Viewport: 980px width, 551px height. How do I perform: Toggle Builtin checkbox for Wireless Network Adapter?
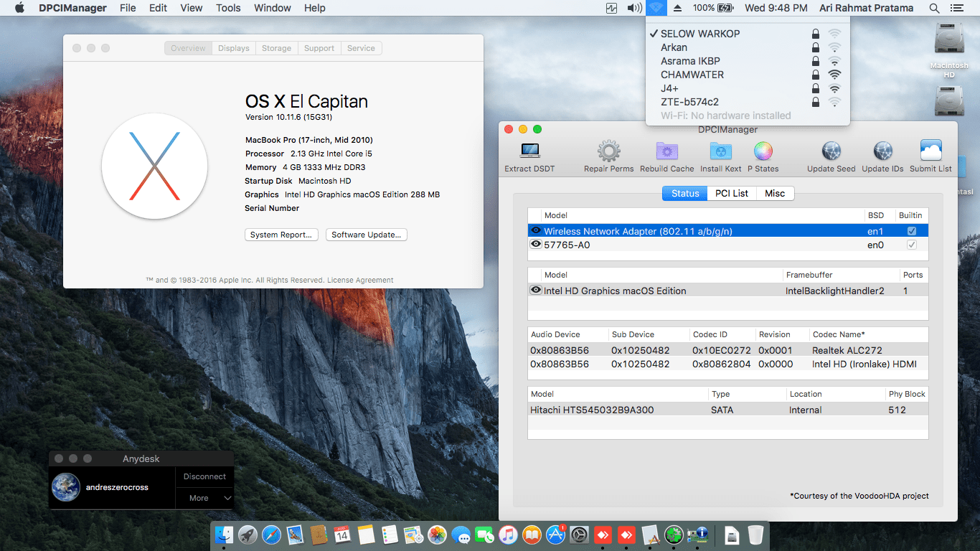(912, 231)
